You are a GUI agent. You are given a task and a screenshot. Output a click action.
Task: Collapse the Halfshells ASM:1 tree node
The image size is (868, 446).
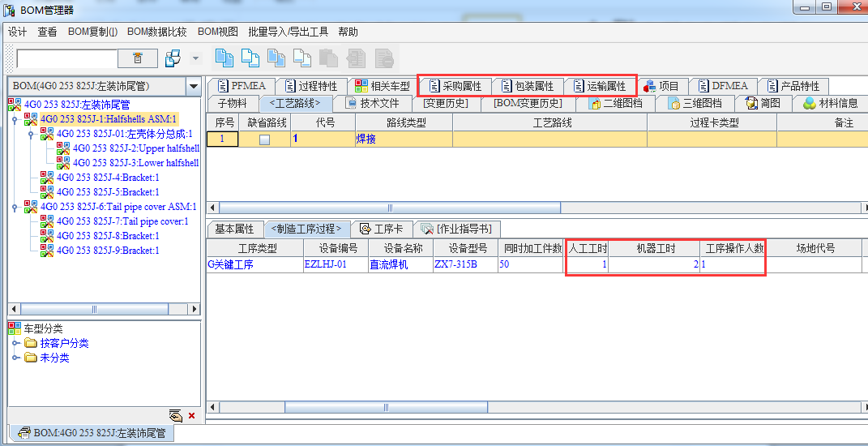click(x=15, y=119)
